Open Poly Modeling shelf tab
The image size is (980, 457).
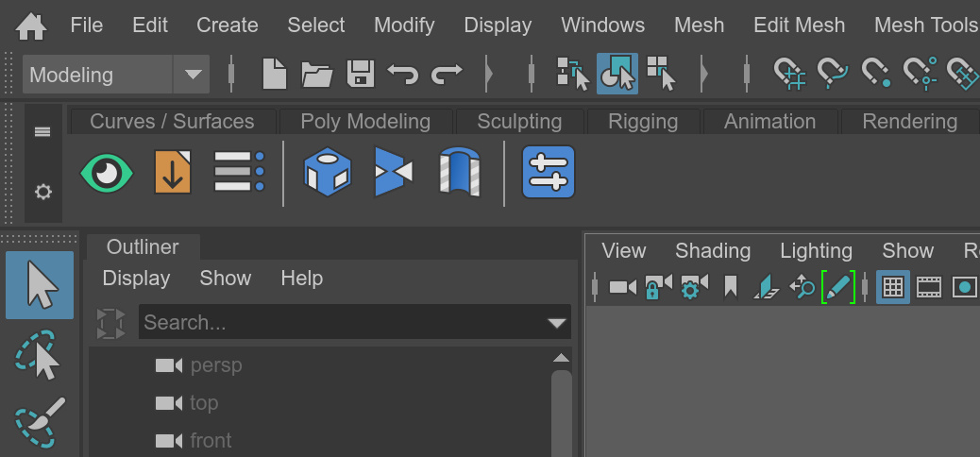[365, 121]
